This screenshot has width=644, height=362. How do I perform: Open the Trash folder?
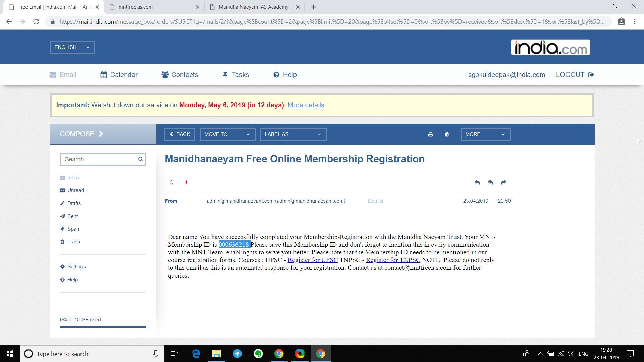70,242
